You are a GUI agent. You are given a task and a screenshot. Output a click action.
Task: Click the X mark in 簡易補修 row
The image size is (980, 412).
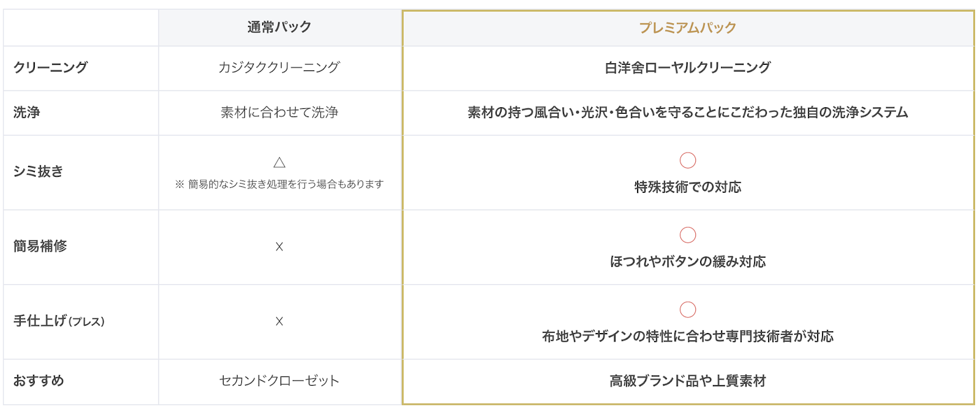pyautogui.click(x=279, y=247)
